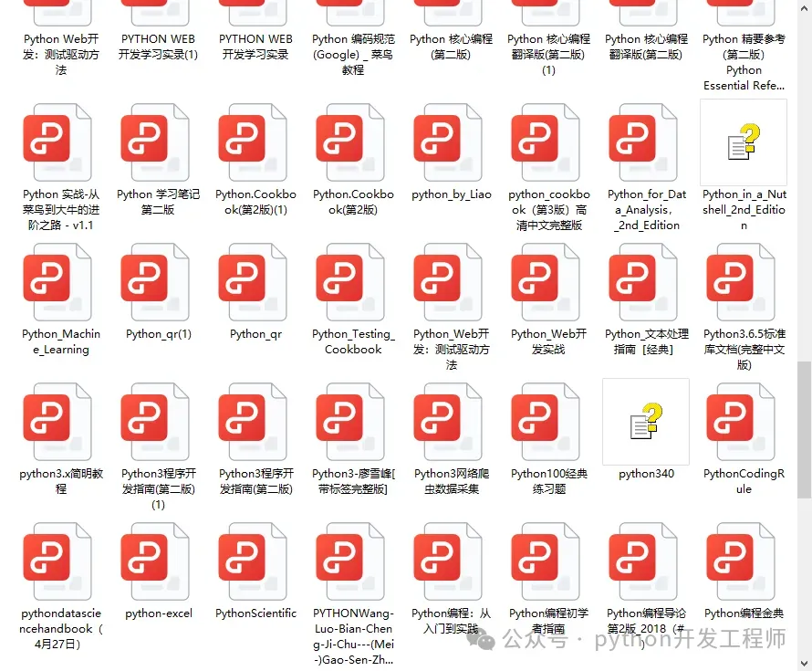
Task: Click the Python 核心编程(第二版) label
Action: (x=451, y=47)
